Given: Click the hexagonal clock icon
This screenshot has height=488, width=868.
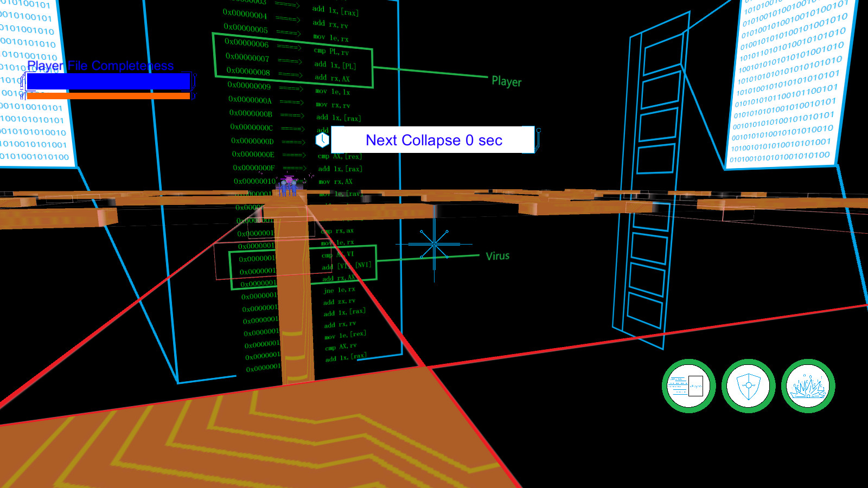Looking at the screenshot, I should tap(322, 140).
